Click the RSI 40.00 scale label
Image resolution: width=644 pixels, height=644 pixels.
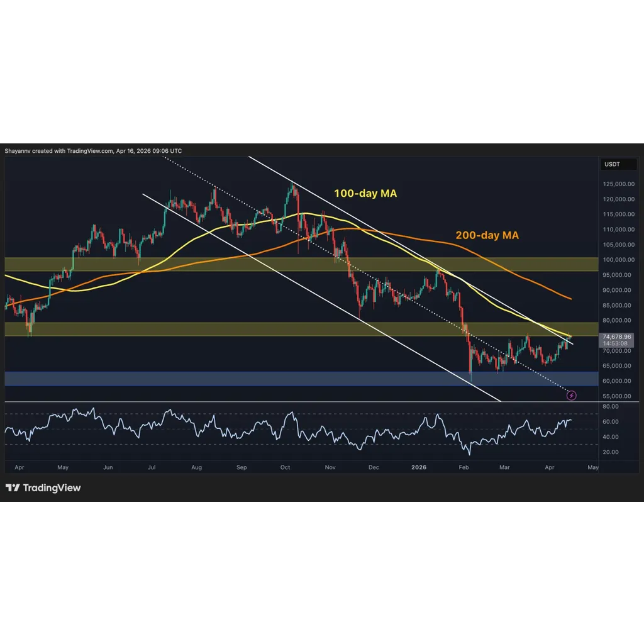point(610,437)
